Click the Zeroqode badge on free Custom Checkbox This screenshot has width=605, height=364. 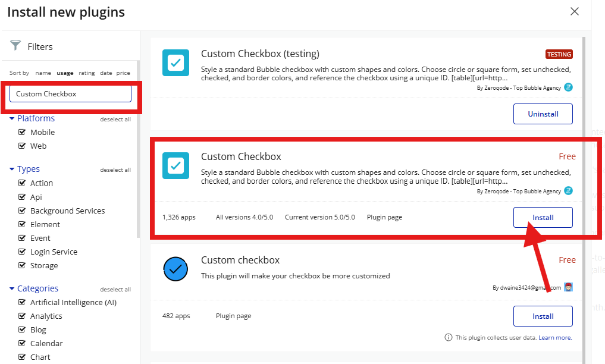[568, 191]
